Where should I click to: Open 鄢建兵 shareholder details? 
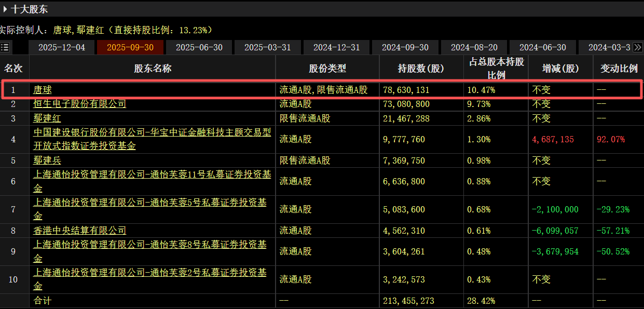point(47,160)
